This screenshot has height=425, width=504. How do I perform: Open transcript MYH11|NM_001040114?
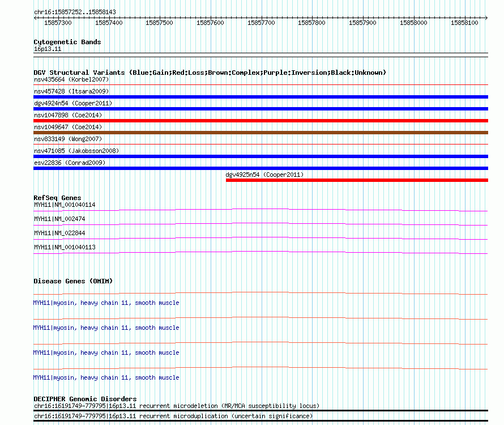pyautogui.click(x=65, y=205)
